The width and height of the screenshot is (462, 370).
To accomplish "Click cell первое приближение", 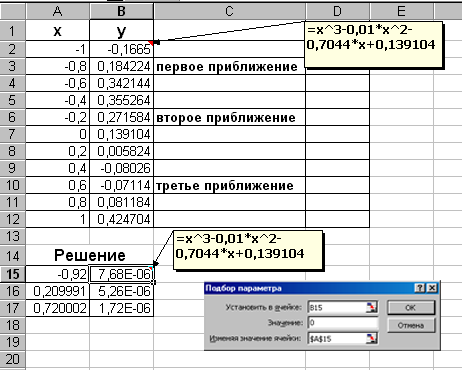I will coord(229,66).
